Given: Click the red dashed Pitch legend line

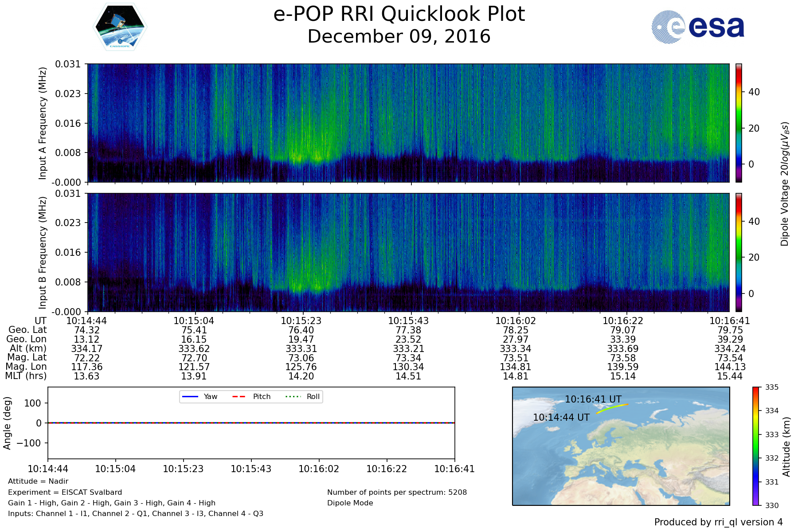Looking at the screenshot, I should point(239,396).
